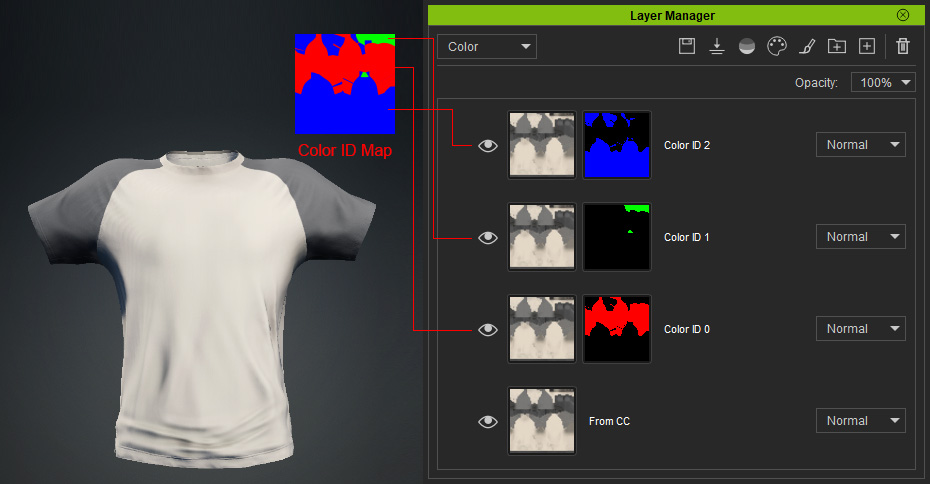The width and height of the screenshot is (930, 484).
Task: Hide the Color ID 2 layer
Action: click(x=488, y=145)
